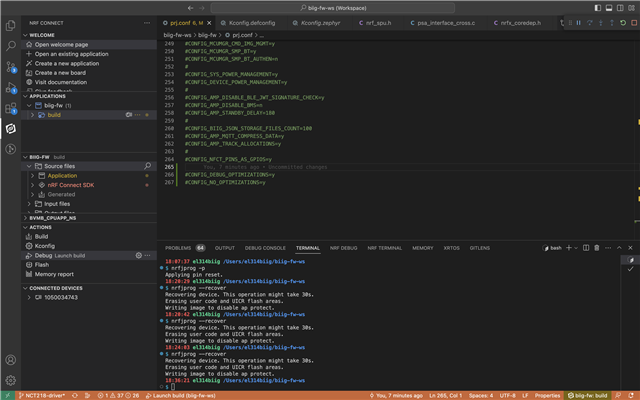Open the Extensions view
Viewport: 640px width, 400px height.
tap(11, 108)
